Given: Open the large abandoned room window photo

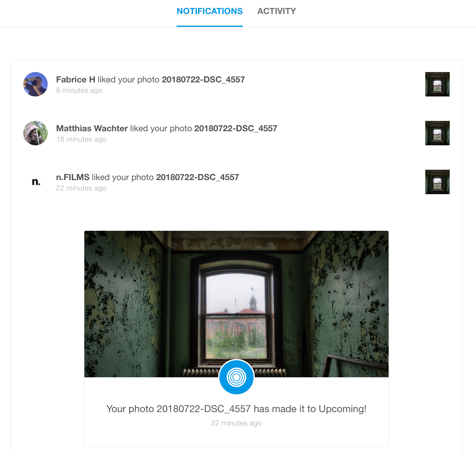Looking at the screenshot, I should 236,304.
